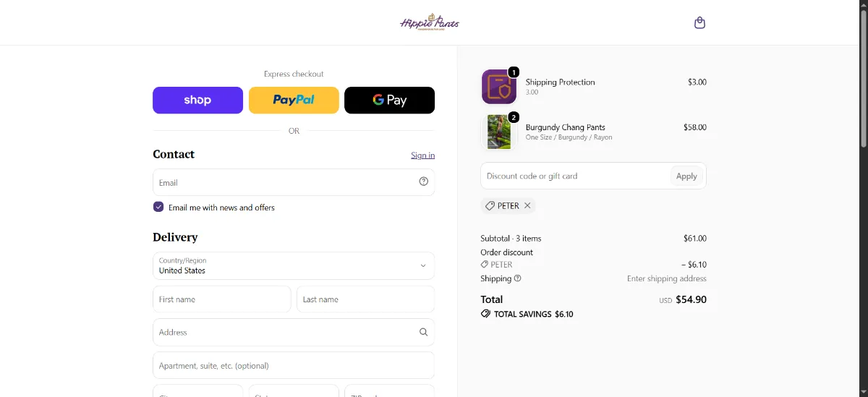
Task: Click the Sign in link
Action: (x=422, y=155)
